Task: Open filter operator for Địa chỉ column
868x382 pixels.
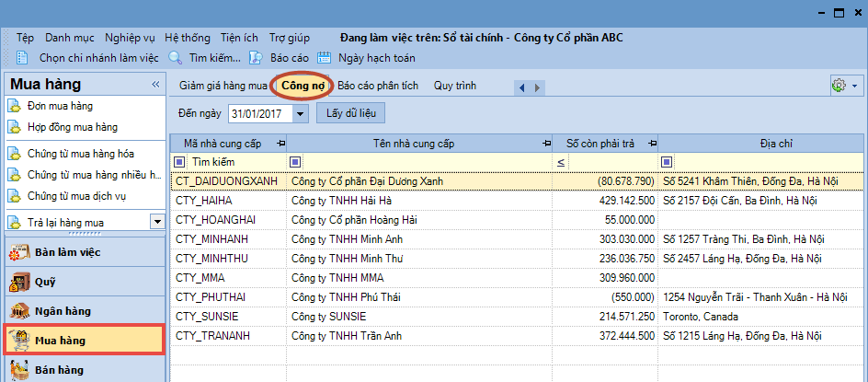Action: tap(667, 162)
